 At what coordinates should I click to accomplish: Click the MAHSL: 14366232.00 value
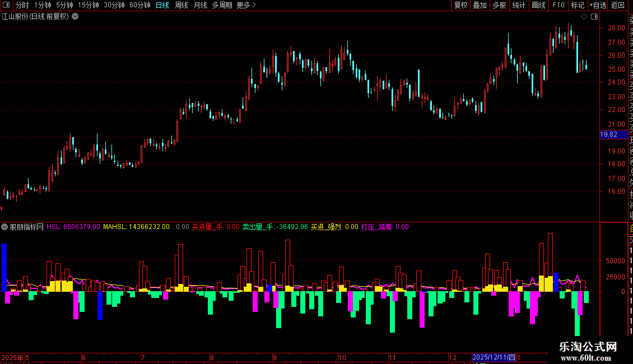tap(137, 227)
